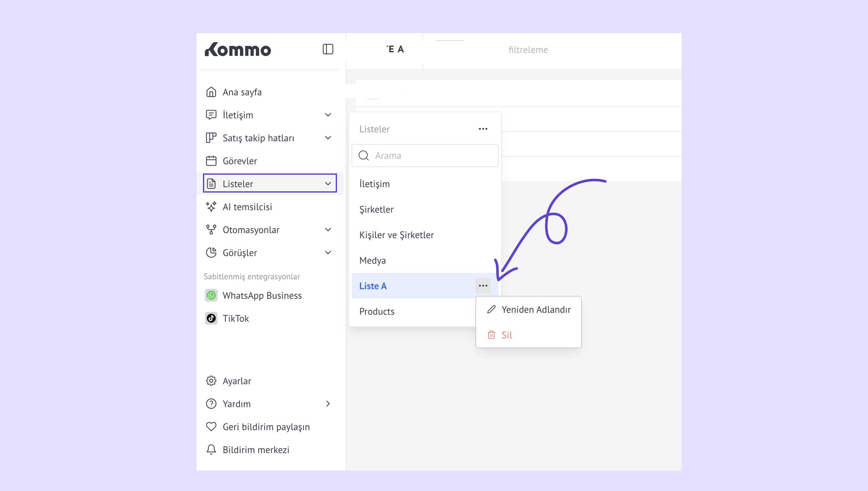Open Ana sayfa home icon

point(211,92)
